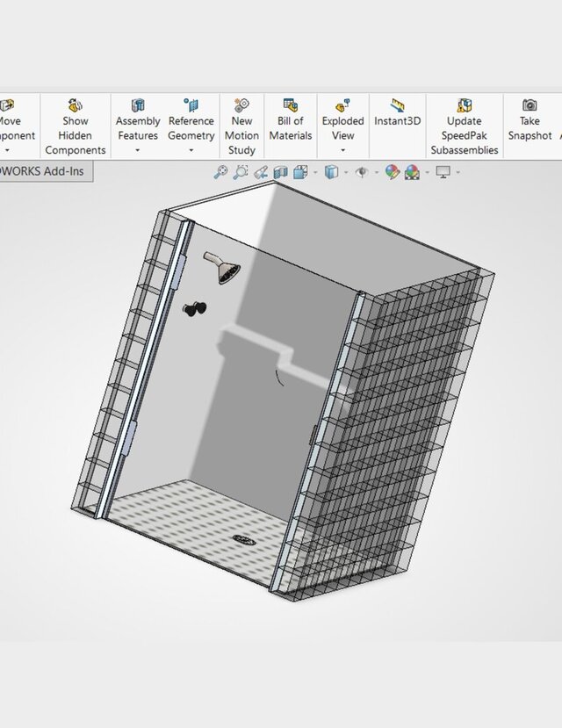562x728 pixels.
Task: Click the Zoom to Fit magnifier icon
Action: point(221,172)
